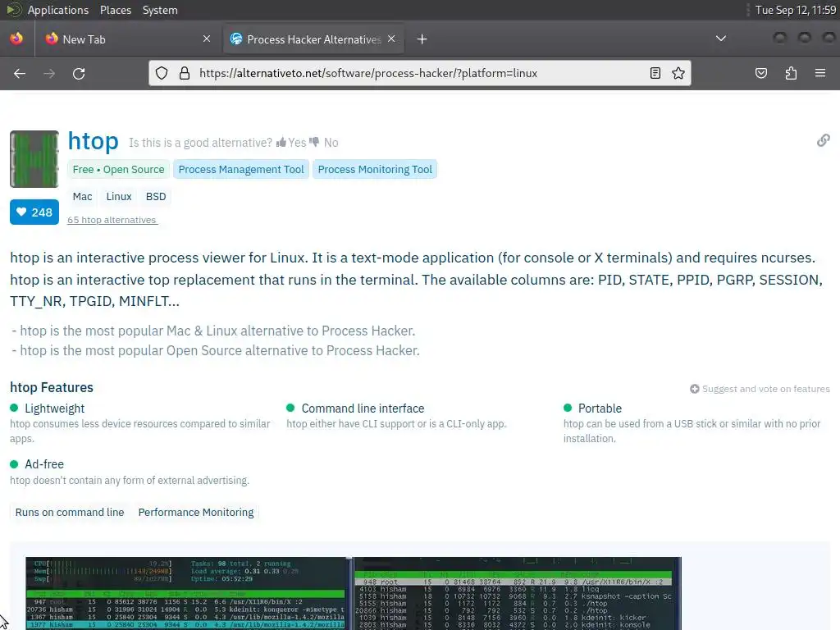Open the htop title link
The width and height of the screenshot is (840, 630).
click(x=94, y=141)
